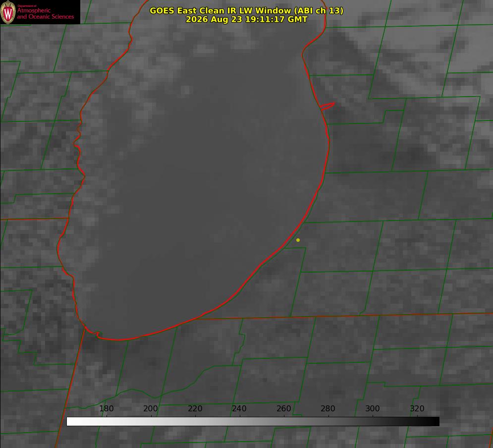Click the colorbar label '200'

[151, 408]
